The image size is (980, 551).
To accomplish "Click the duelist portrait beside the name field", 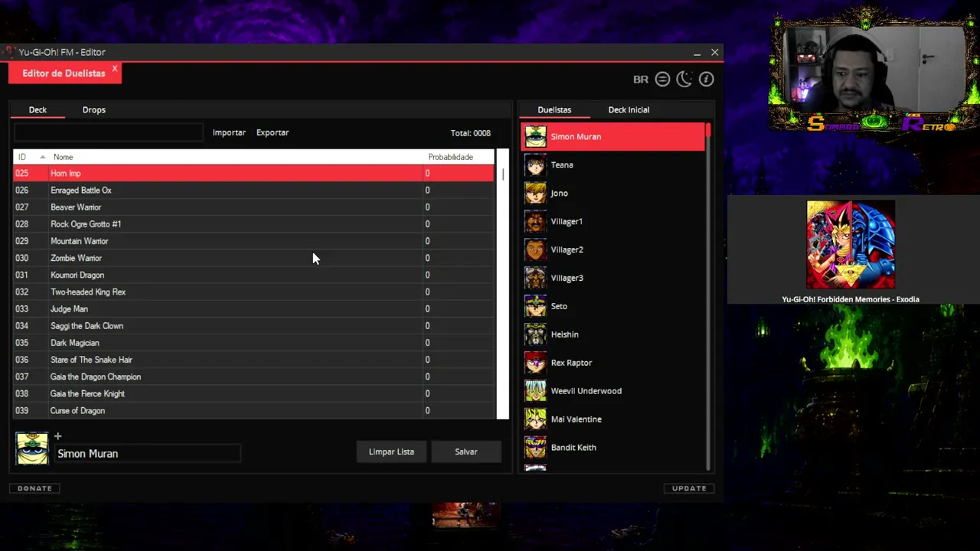I will [x=32, y=448].
